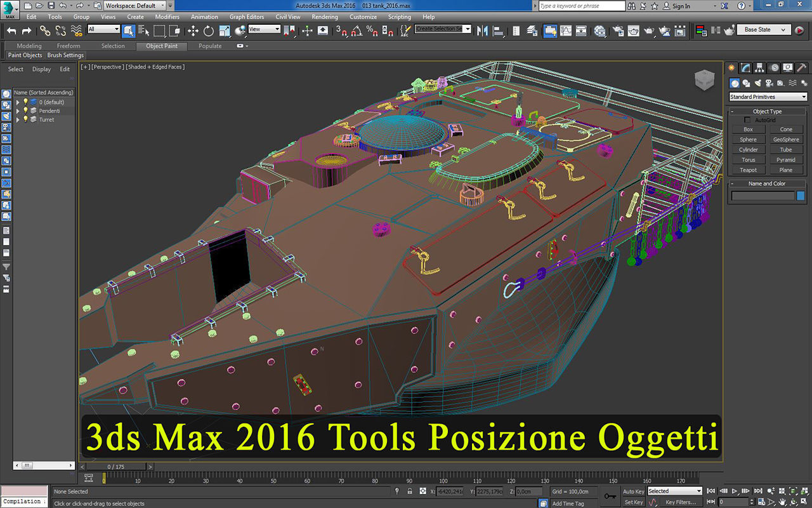Open the Motion command panel tab
Image resolution: width=812 pixels, height=508 pixels.
[774, 68]
